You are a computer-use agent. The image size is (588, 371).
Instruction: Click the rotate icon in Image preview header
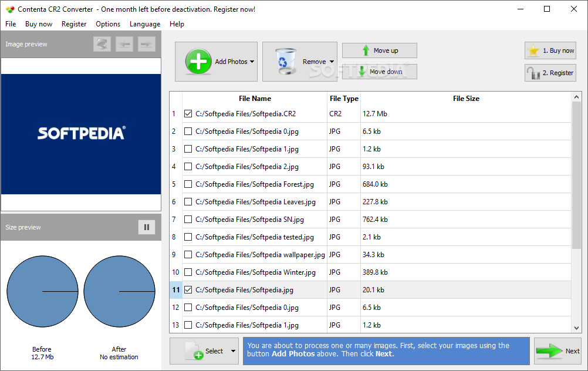[102, 44]
